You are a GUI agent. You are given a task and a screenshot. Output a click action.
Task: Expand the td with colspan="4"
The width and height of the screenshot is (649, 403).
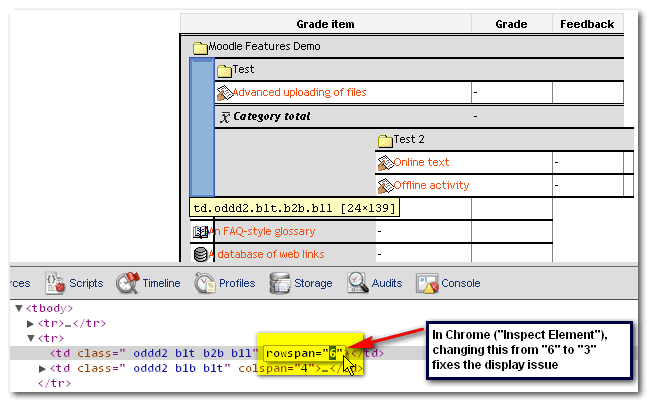pos(42,369)
